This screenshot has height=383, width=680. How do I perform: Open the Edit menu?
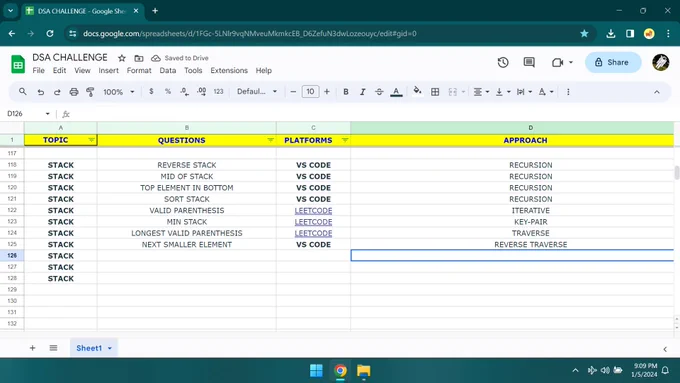coord(59,70)
